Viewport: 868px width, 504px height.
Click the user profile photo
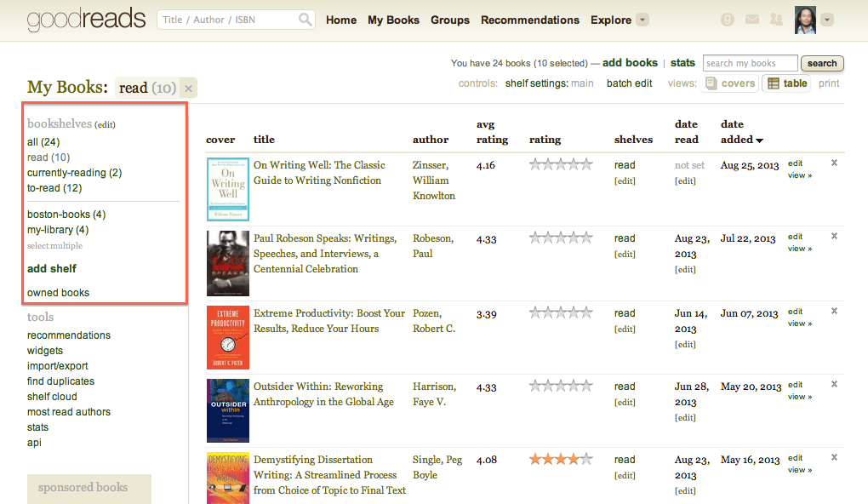click(805, 20)
